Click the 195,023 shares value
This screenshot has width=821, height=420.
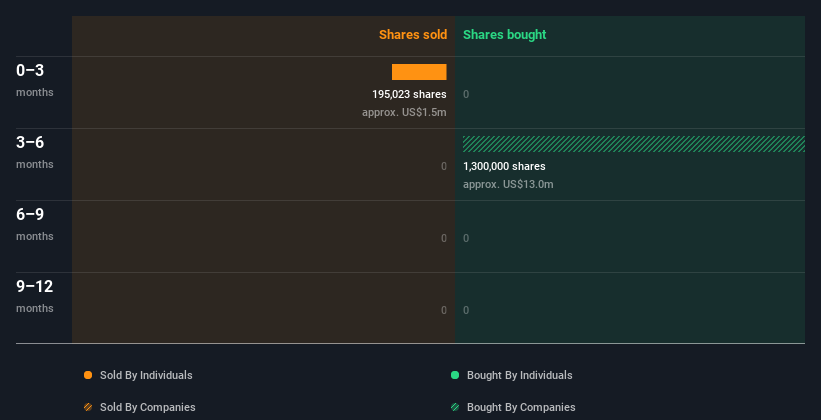tap(409, 94)
